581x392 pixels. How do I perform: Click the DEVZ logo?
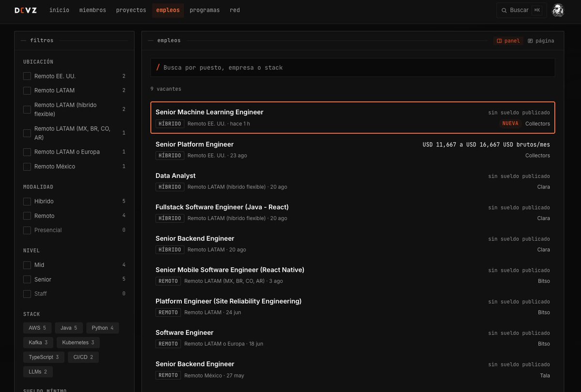pos(26,10)
